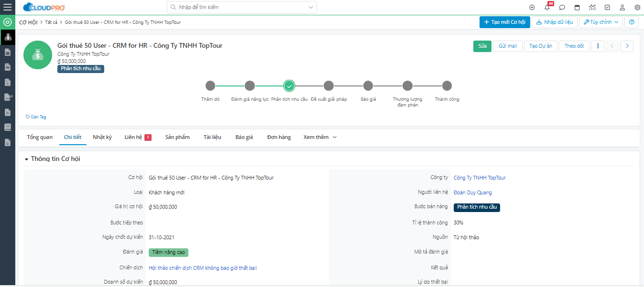Click the magnifier icon in the search box
The image size is (644, 287).
point(173,7)
